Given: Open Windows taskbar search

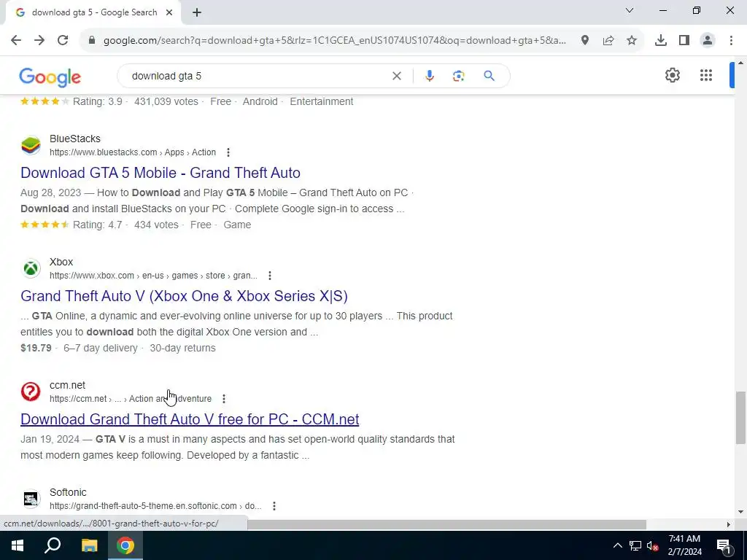Looking at the screenshot, I should [53, 545].
